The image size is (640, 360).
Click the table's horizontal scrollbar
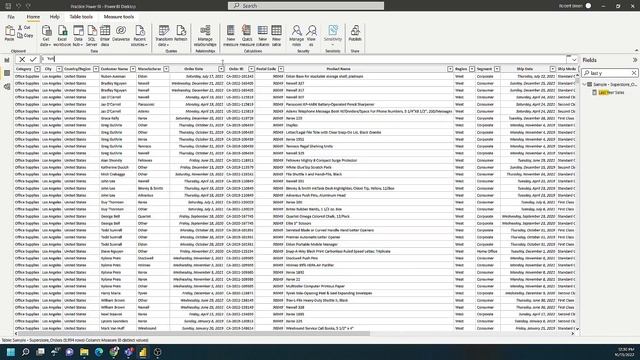[x=194, y=333]
